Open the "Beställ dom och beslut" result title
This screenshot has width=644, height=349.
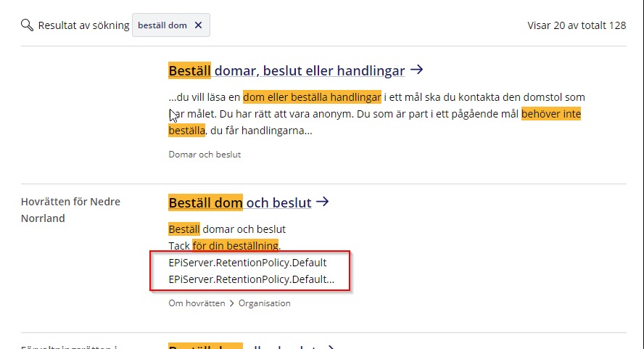(239, 202)
